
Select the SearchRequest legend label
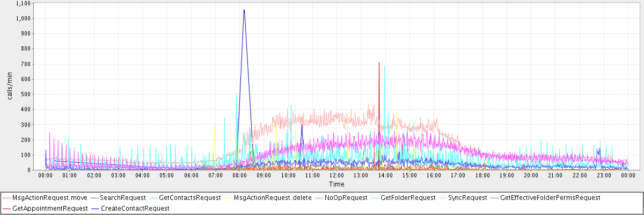point(123,198)
